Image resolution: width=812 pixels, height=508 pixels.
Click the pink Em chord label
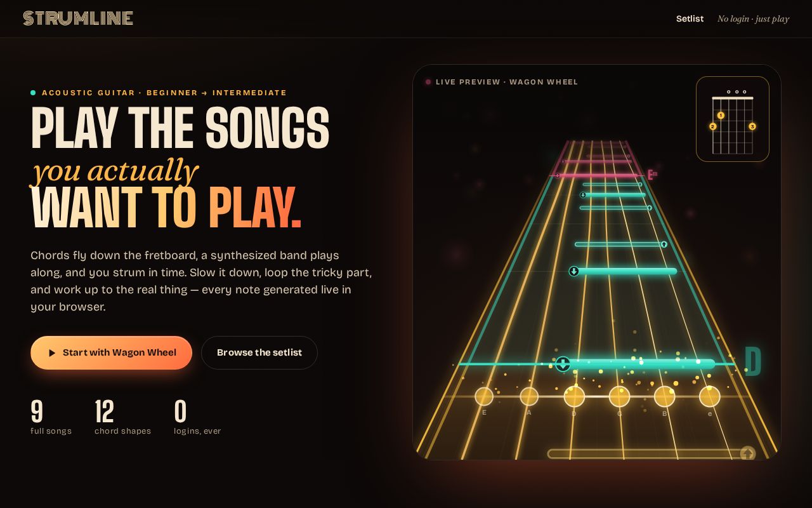pyautogui.click(x=652, y=175)
